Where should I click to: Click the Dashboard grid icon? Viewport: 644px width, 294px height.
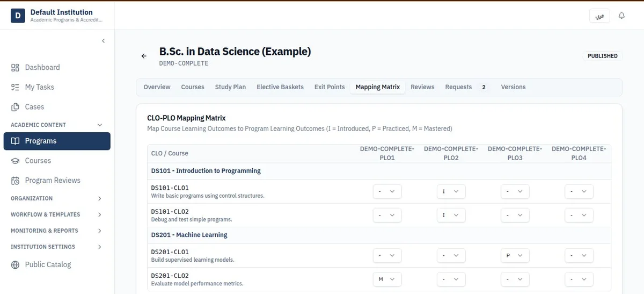coord(15,68)
